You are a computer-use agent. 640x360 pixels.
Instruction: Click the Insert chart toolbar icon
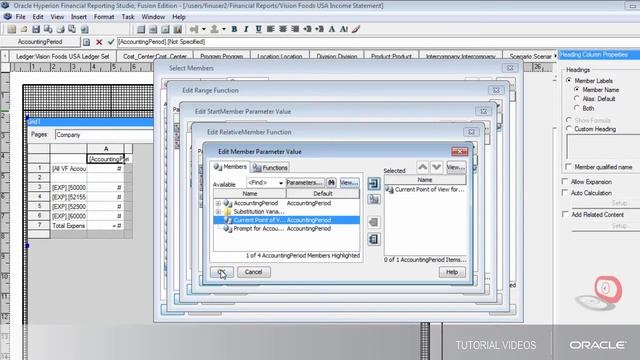click(x=178, y=29)
